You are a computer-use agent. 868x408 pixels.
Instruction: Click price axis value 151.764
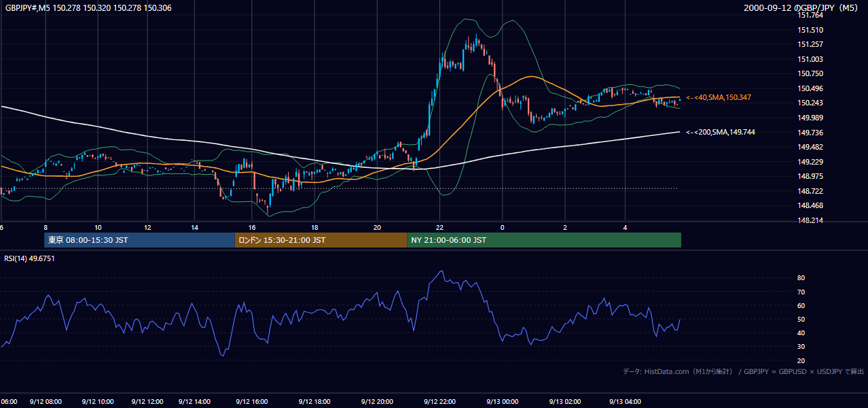(811, 16)
